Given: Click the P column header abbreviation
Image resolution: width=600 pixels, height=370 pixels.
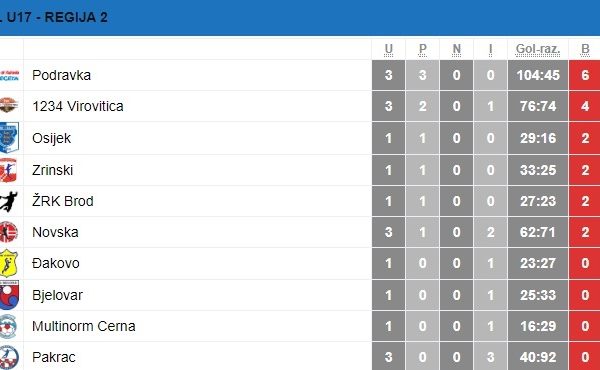Looking at the screenshot, I should tap(422, 49).
